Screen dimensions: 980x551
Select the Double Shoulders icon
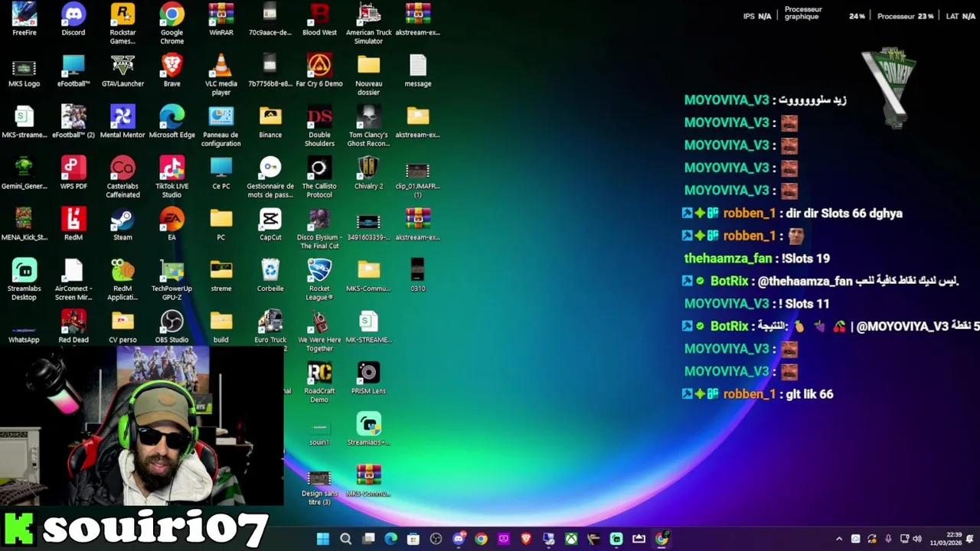click(319, 127)
